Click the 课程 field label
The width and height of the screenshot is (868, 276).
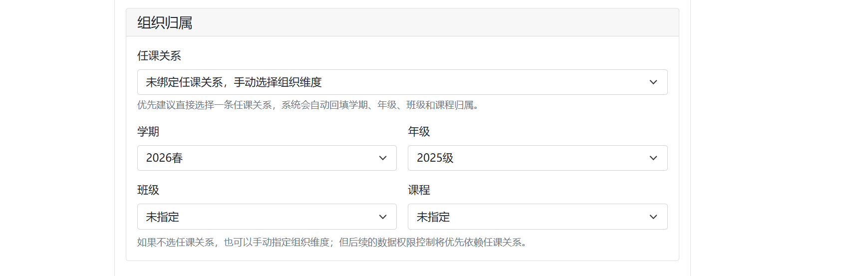point(419,190)
